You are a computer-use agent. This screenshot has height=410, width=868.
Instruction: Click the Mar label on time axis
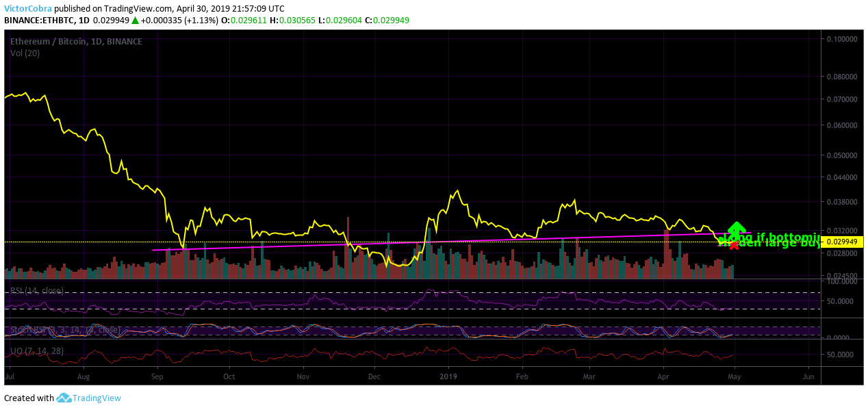tap(589, 376)
